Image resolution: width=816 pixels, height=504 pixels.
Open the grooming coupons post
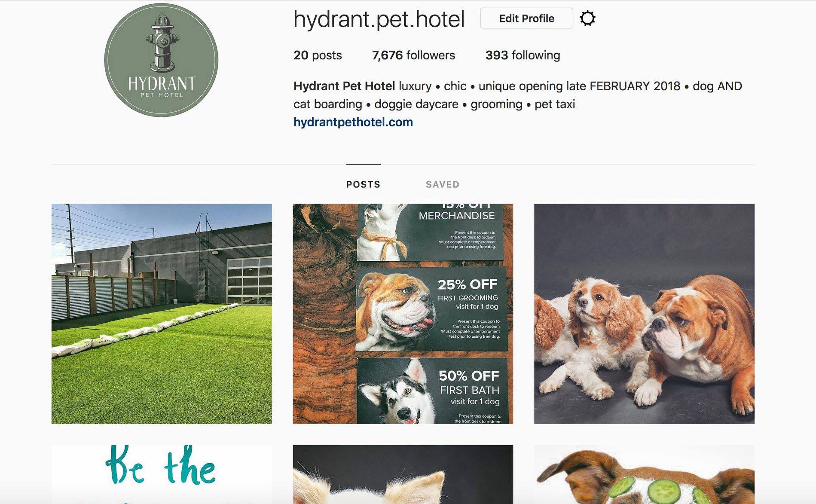403,314
